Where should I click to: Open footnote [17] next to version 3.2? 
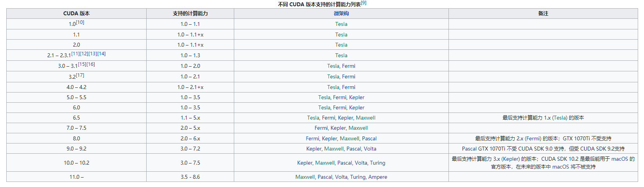(x=80, y=75)
